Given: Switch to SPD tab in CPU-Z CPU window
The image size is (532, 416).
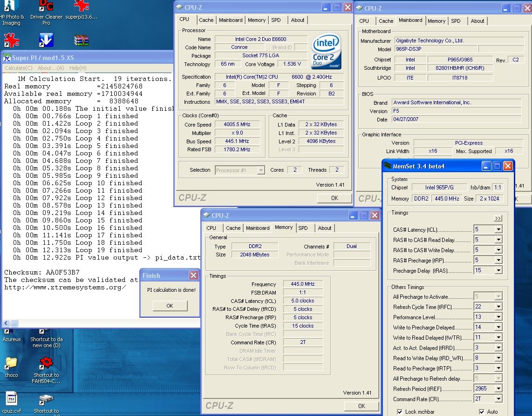Looking at the screenshot, I should tap(276, 20).
